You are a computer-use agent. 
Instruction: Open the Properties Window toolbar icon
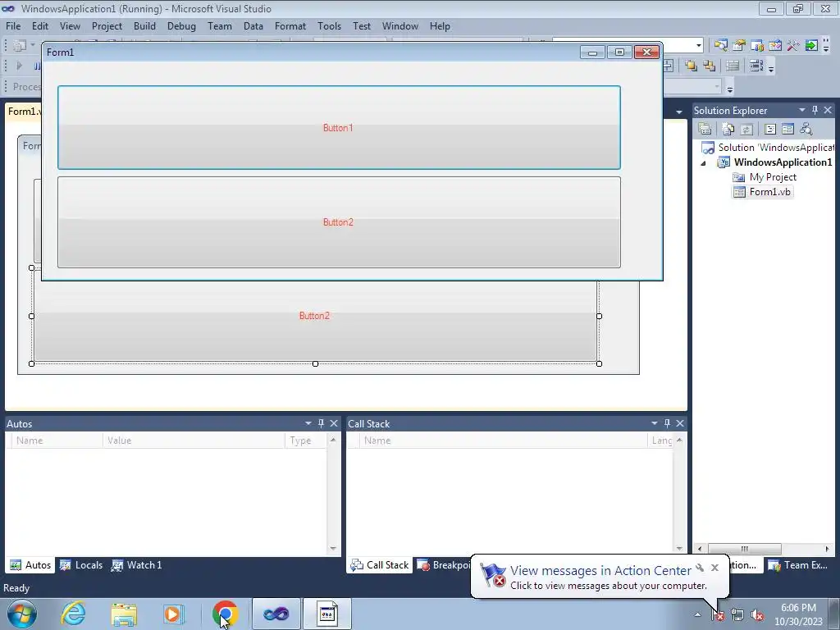pyautogui.click(x=739, y=46)
